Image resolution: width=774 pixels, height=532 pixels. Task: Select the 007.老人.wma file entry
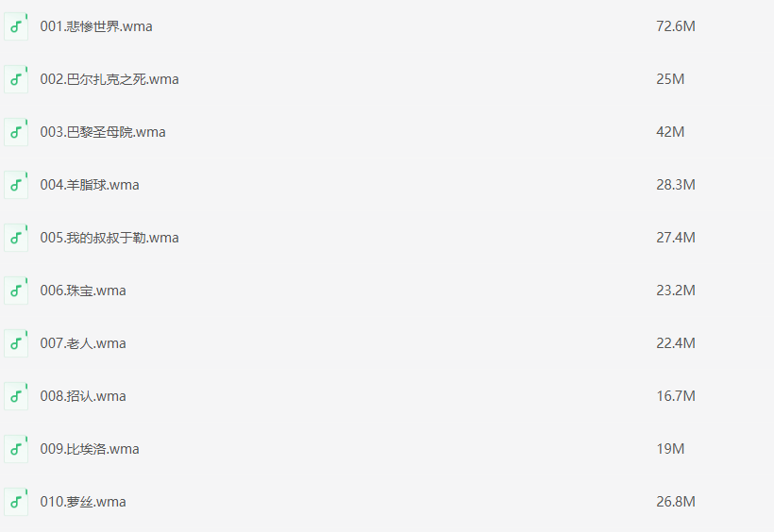coord(83,343)
